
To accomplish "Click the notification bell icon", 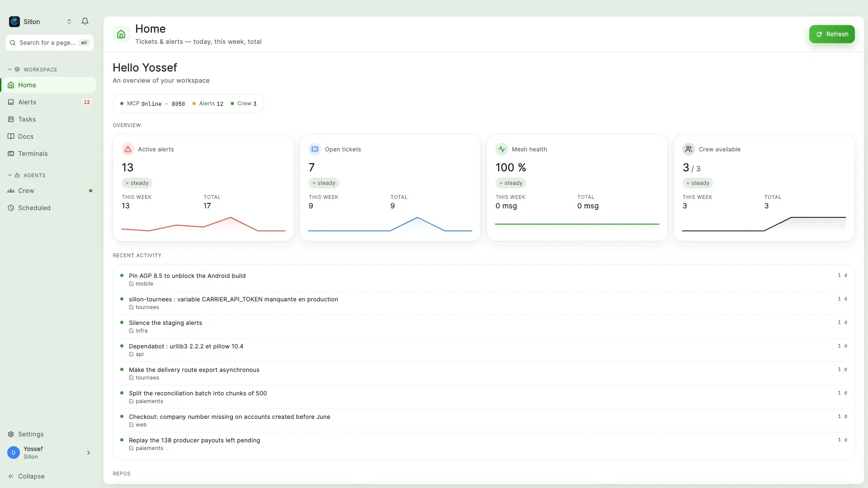I will click(85, 21).
